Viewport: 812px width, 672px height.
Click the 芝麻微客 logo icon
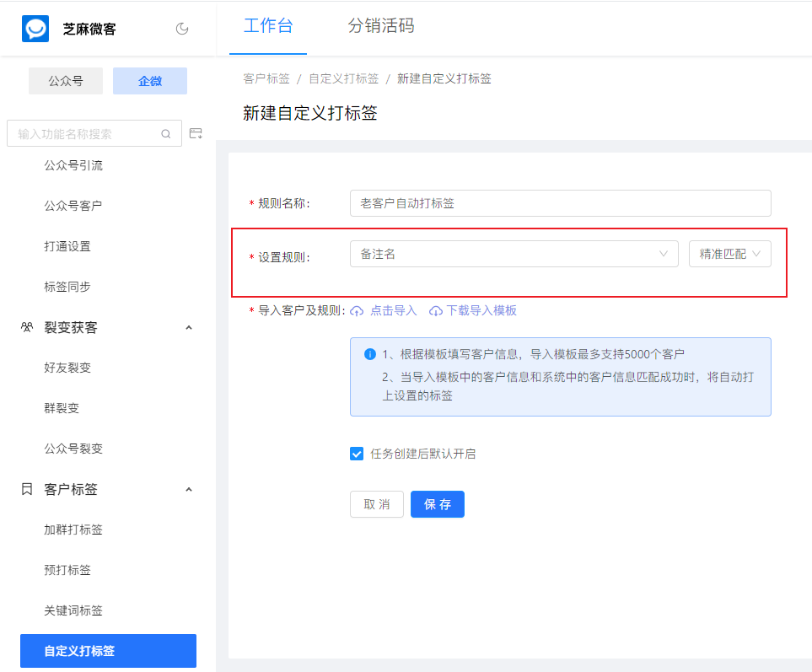pos(35,29)
